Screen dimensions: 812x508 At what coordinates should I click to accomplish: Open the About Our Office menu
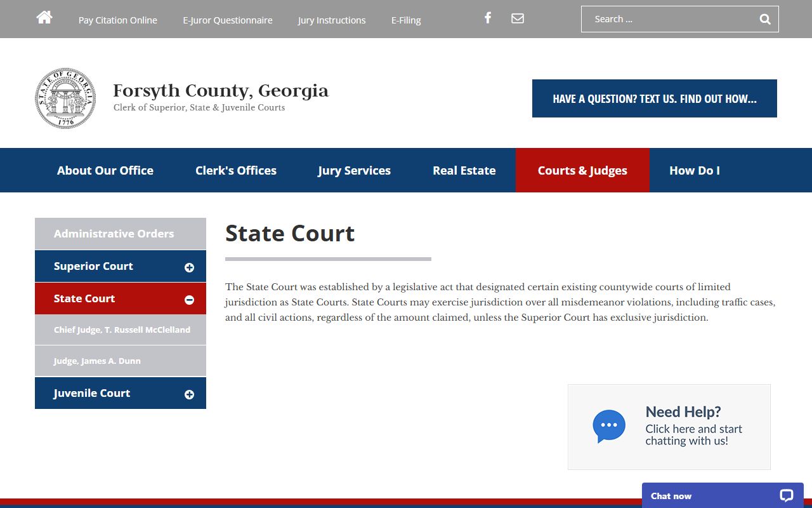(x=105, y=170)
